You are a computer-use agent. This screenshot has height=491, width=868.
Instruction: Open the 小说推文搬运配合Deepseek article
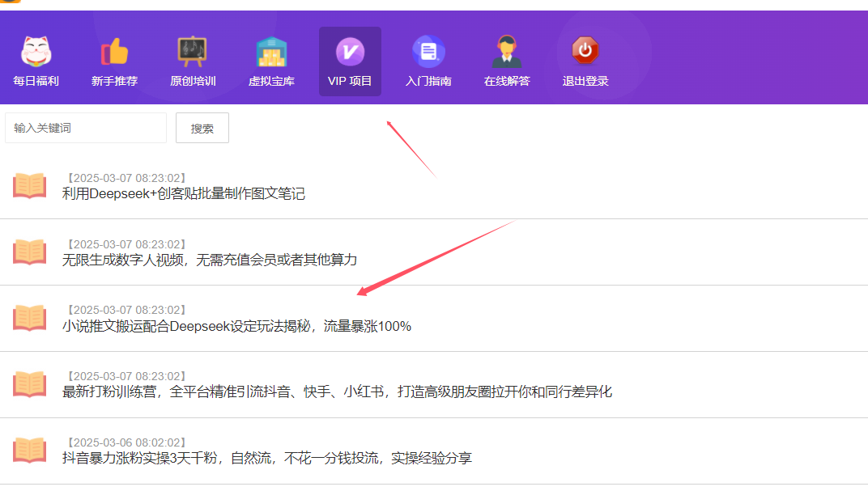click(236, 326)
